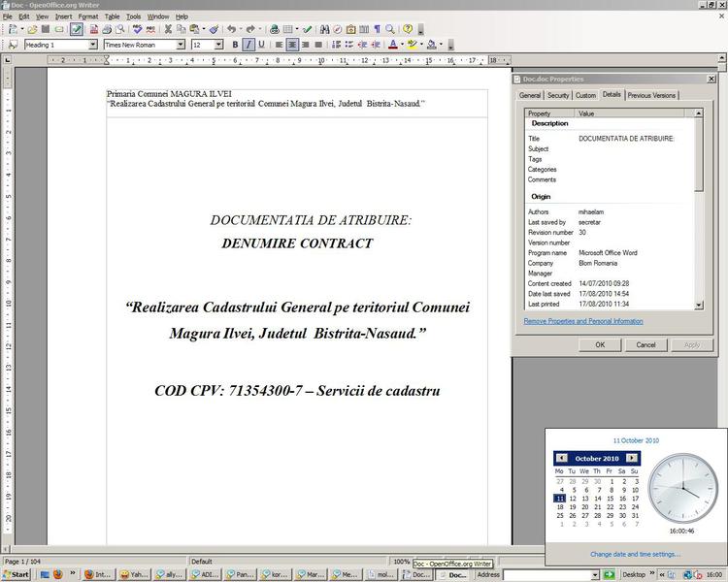Click the OpenOffice Help question-mark icon
This screenshot has width=728, height=582.
[x=408, y=30]
